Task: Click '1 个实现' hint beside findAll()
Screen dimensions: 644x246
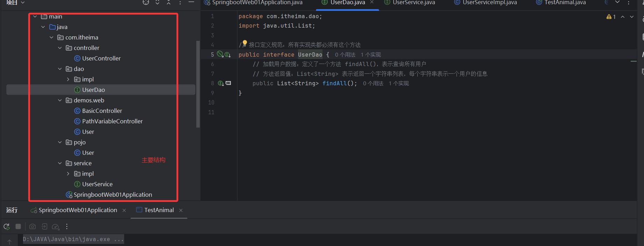Action: coord(399,84)
